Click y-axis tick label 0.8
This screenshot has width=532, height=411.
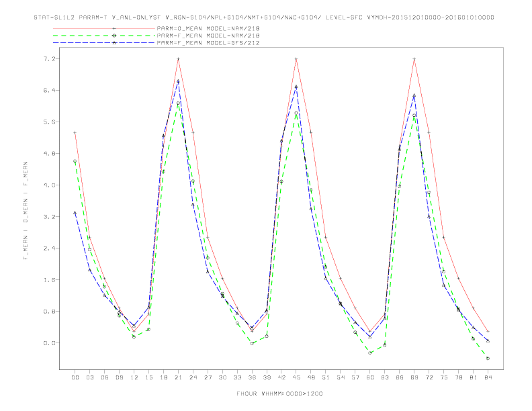pyautogui.click(x=49, y=312)
